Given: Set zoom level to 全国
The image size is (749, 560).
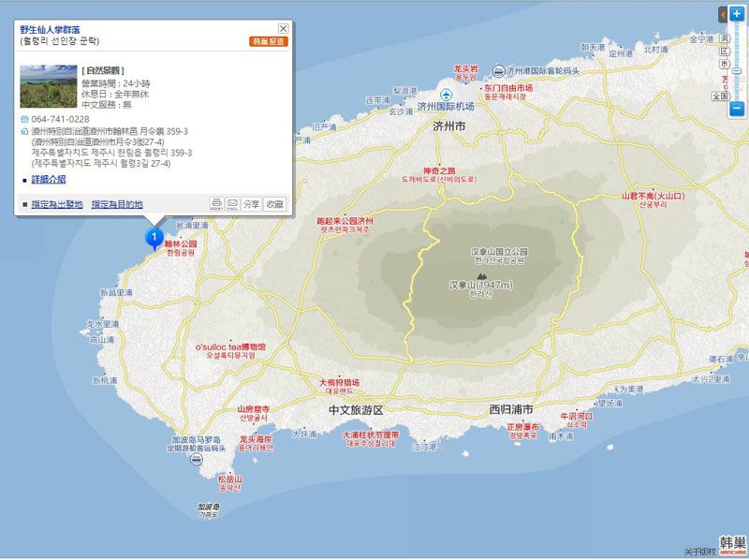Looking at the screenshot, I should [720, 96].
